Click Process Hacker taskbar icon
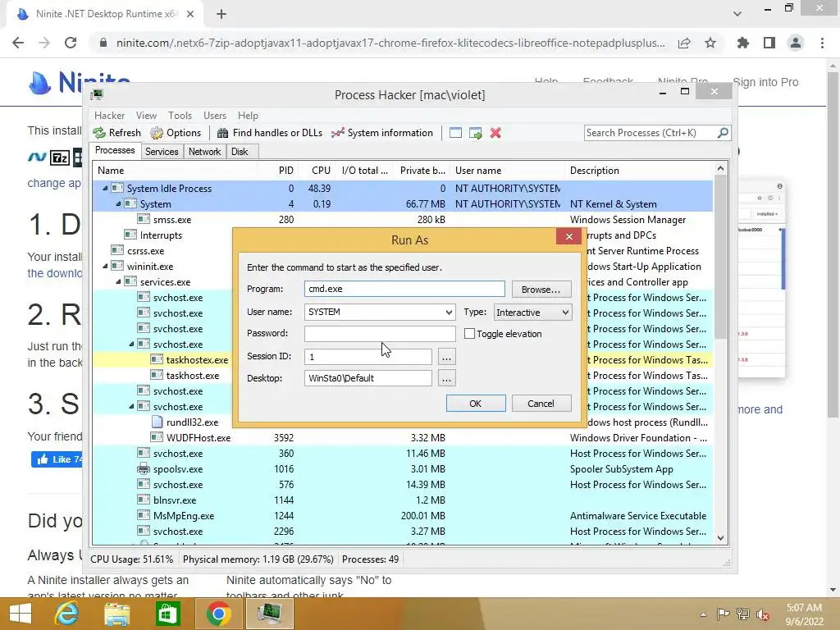Image resolution: width=840 pixels, height=630 pixels. pyautogui.click(x=269, y=614)
